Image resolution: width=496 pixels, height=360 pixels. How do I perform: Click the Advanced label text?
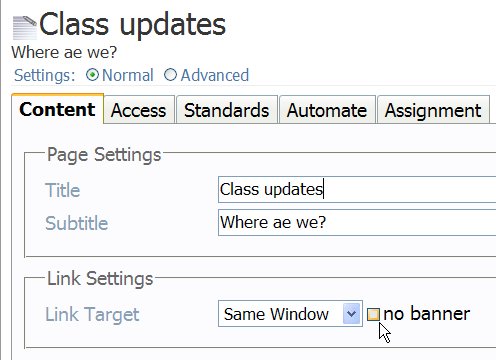pyautogui.click(x=215, y=75)
